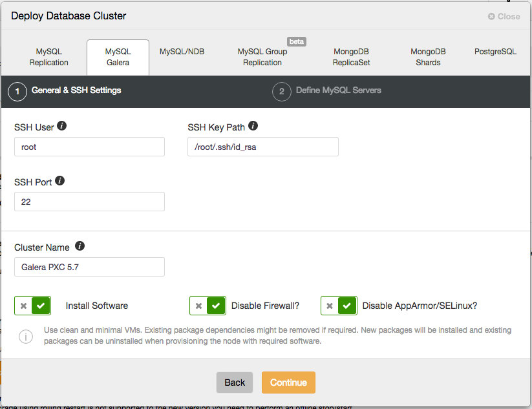This screenshot has width=532, height=409.
Task: Click the Disable AppArmor/SELinux? label
Action: click(x=420, y=306)
